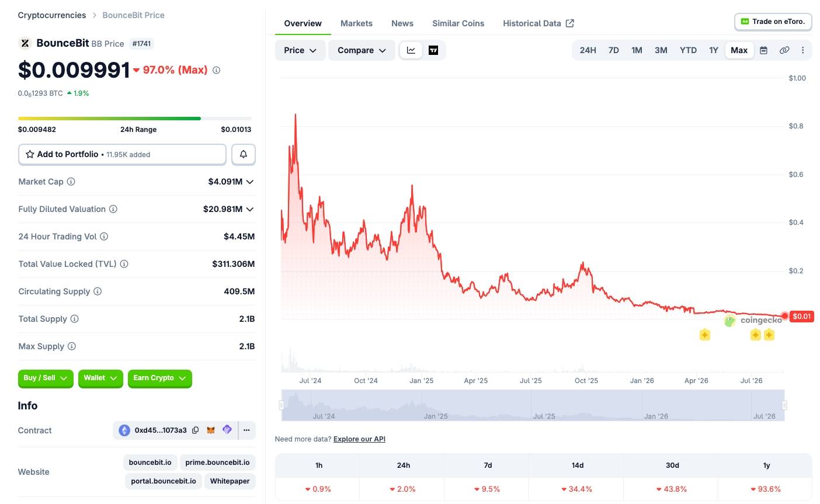Copy the contract address icon
Image resolution: width=820 pixels, height=504 pixels.
click(x=195, y=430)
